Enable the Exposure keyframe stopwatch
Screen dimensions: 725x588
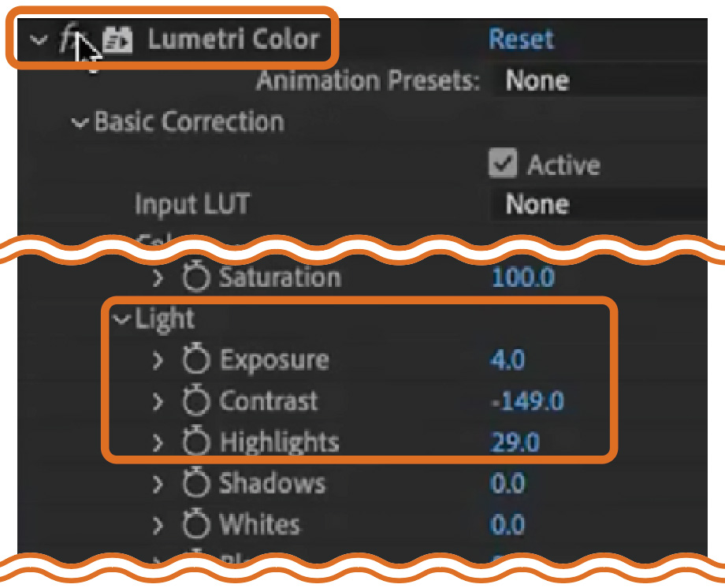(196, 360)
